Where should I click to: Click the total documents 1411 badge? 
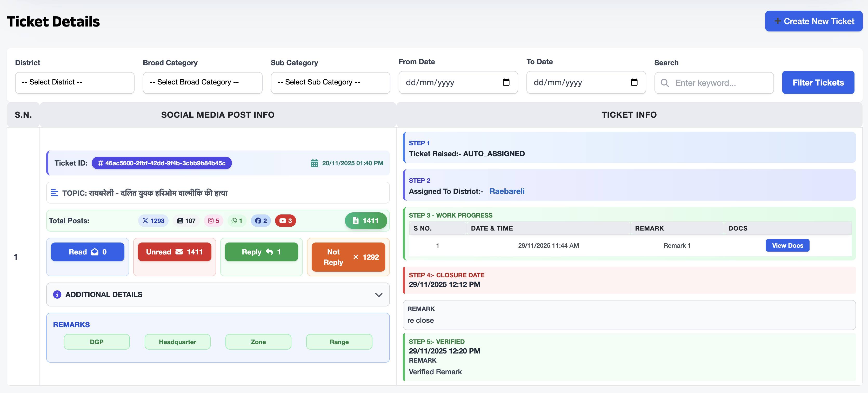coord(366,221)
